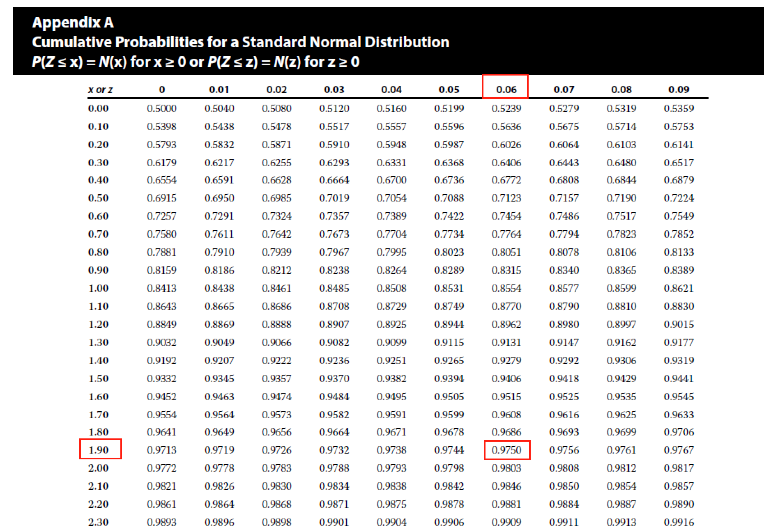764x532 pixels.
Task: Click the 0.07 column header
Action: tap(564, 89)
